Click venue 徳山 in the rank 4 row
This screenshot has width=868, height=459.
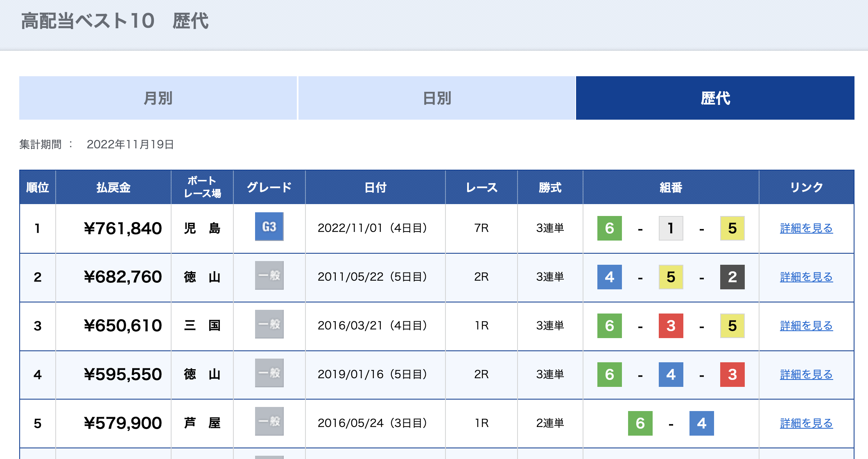tap(202, 375)
